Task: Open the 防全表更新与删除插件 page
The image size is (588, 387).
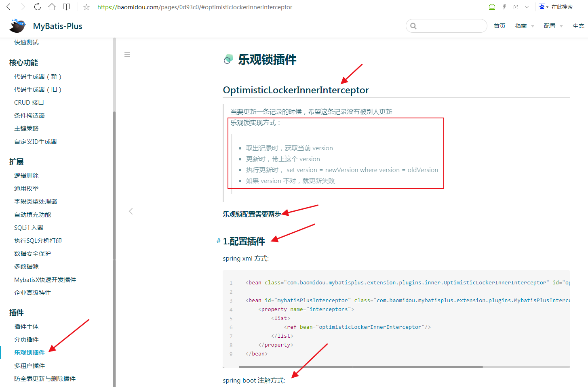Action: (45, 379)
